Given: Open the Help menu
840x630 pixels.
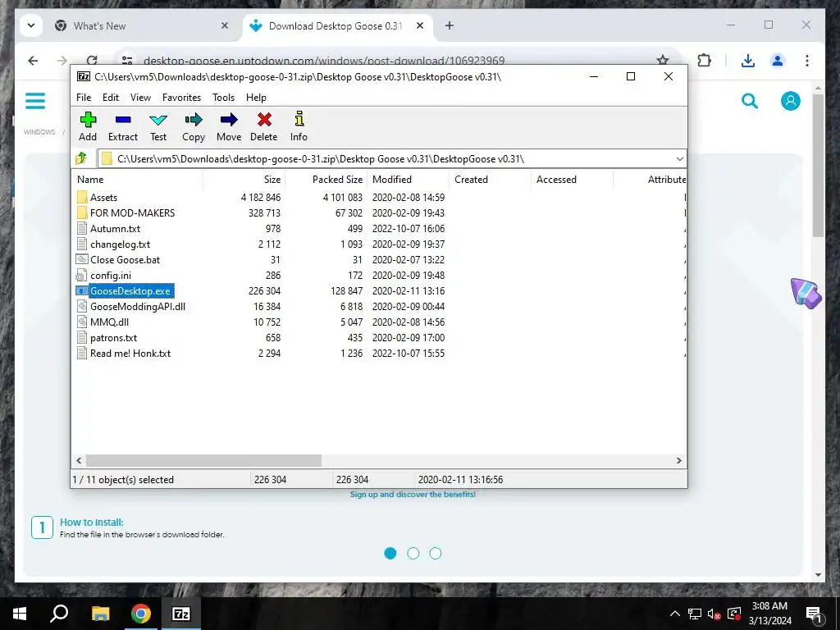Looking at the screenshot, I should [x=256, y=98].
